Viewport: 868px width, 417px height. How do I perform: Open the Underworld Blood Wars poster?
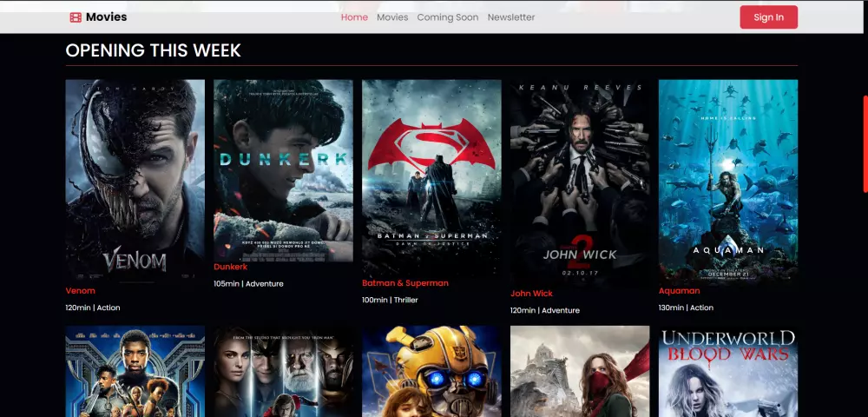[728, 371]
